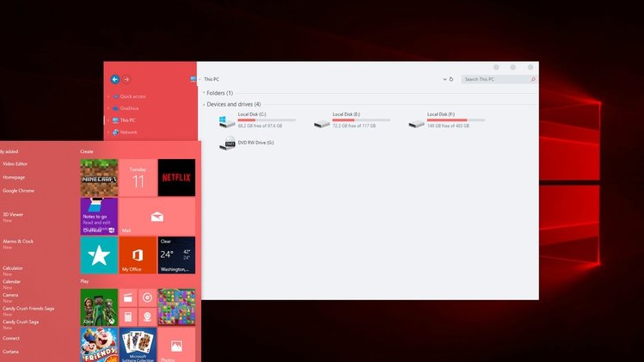Open the Weather tile for Washington
The image size is (644, 362).
pos(176,255)
